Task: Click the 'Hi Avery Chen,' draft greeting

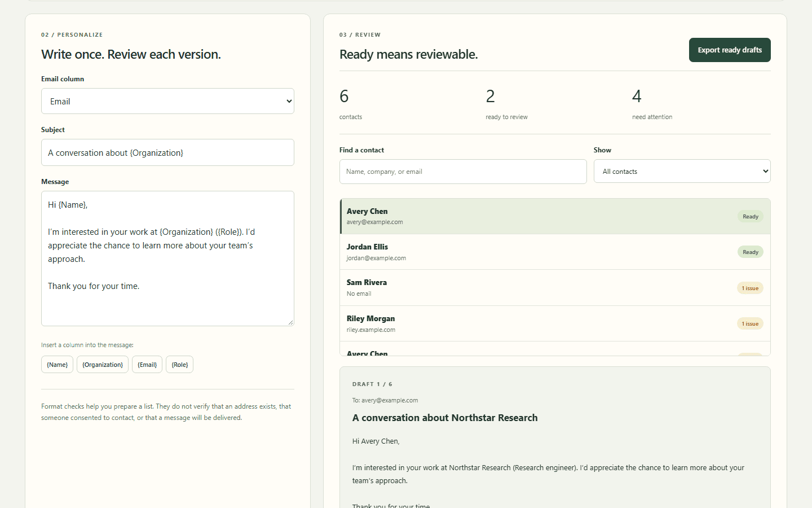Action: click(376, 441)
